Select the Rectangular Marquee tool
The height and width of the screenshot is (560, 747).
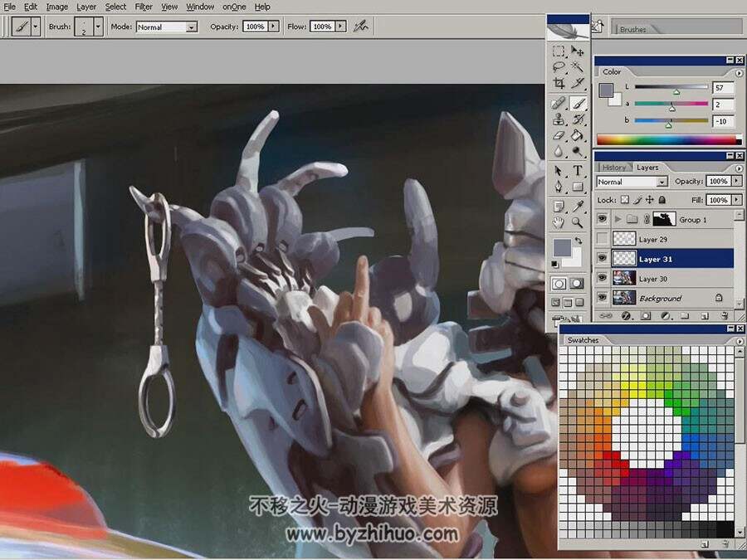[x=559, y=51]
